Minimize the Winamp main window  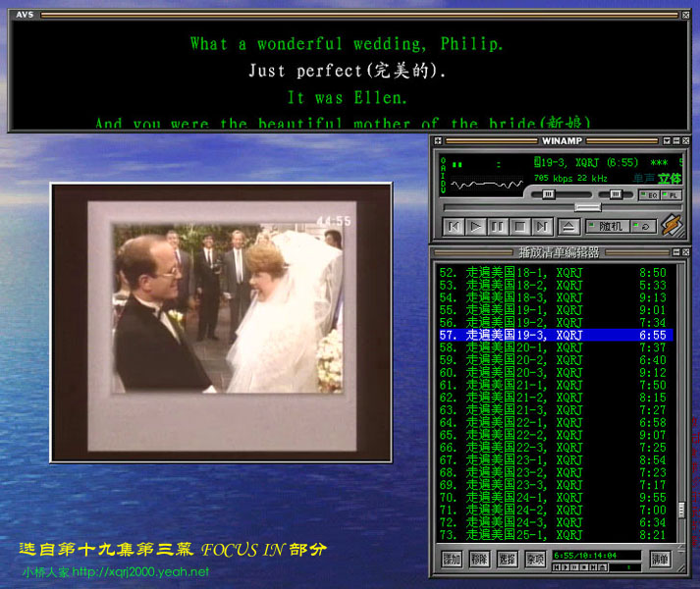tap(676, 141)
